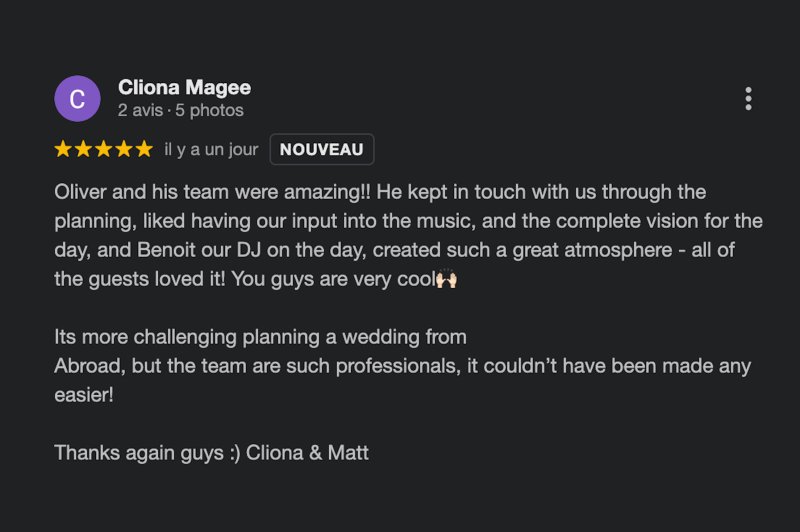The height and width of the screenshot is (532, 800).
Task: Click the NOUVEAU badge
Action: [x=321, y=149]
